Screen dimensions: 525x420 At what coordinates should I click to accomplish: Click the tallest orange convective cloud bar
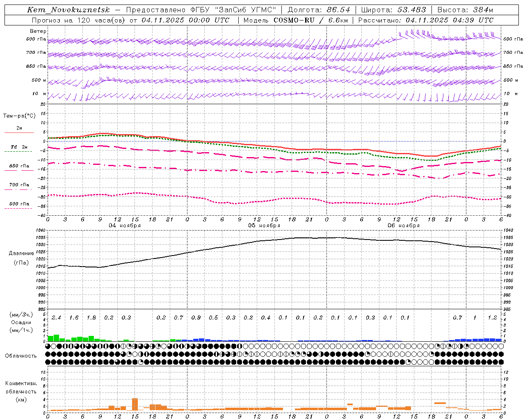[135, 404]
